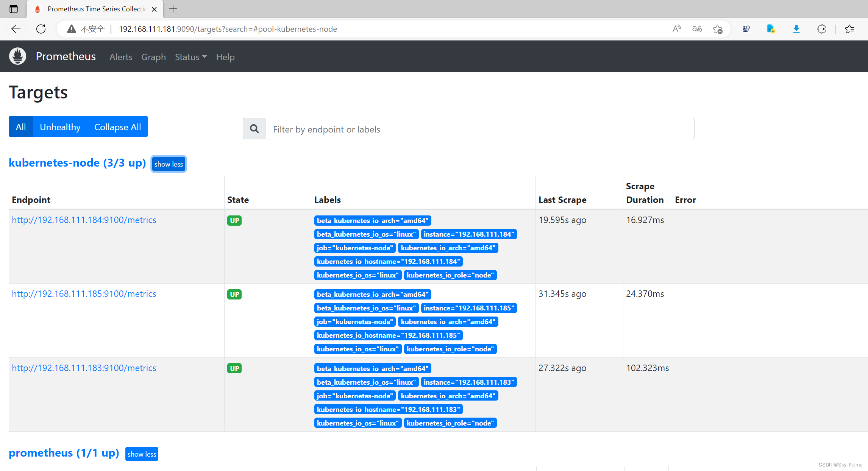The width and height of the screenshot is (868, 471).
Task: Add page to favorites star icon
Action: (x=717, y=29)
